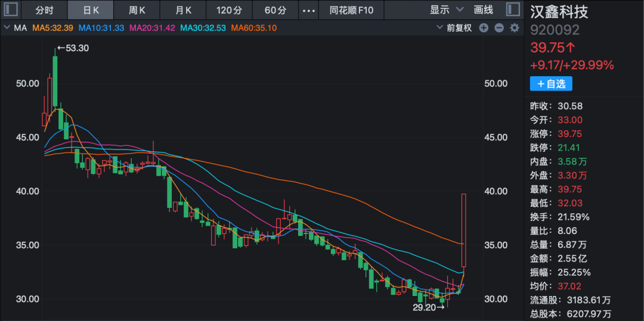
Task: Switch to 月K monthly chart
Action: click(183, 10)
